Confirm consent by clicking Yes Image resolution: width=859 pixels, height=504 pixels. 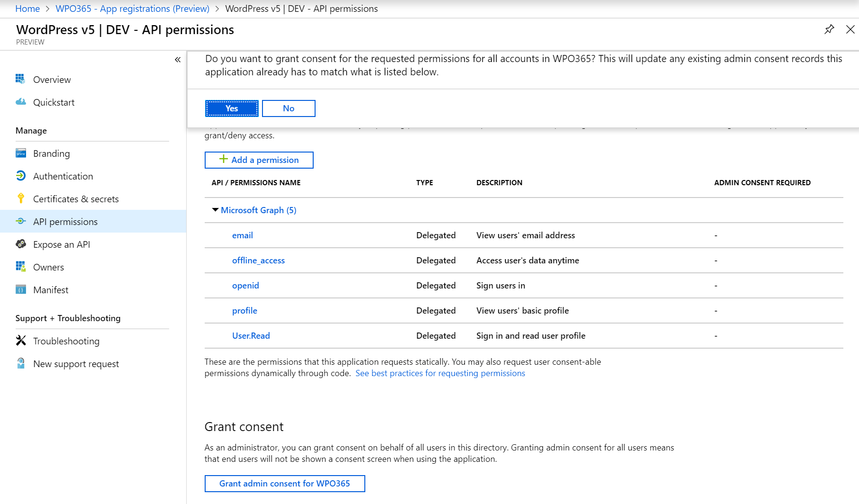pos(232,108)
